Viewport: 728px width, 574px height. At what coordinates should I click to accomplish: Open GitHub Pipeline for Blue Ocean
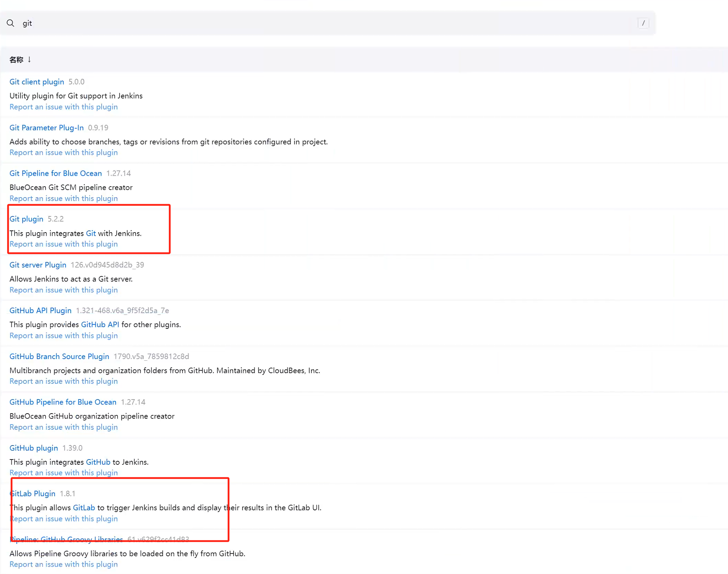tap(63, 402)
